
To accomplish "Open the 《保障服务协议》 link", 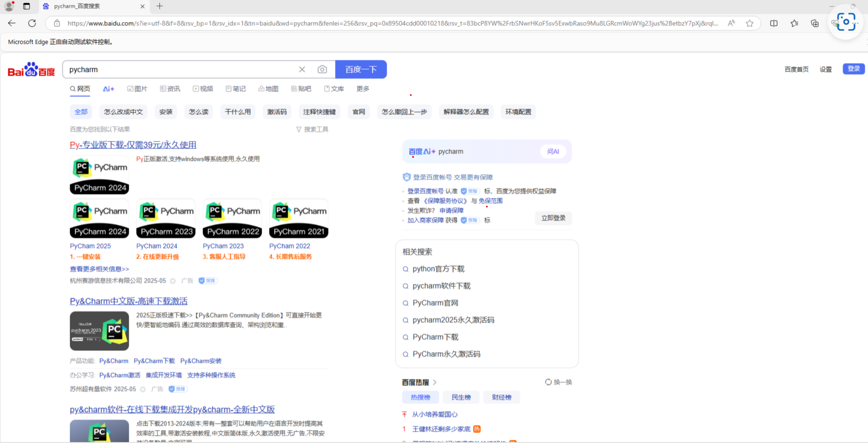I will click(445, 201).
